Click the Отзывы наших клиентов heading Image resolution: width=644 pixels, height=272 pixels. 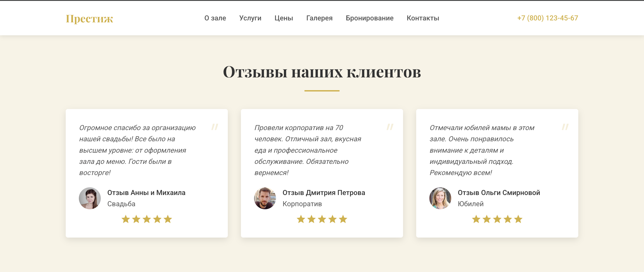click(322, 72)
